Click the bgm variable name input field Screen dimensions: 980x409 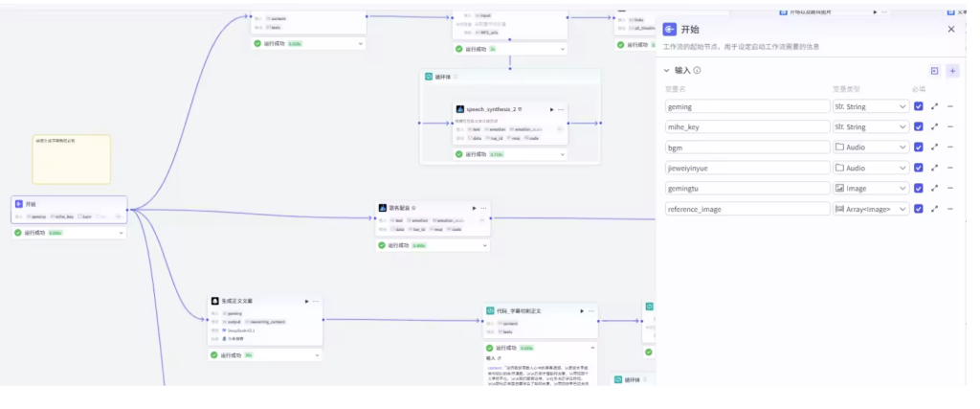[747, 148]
